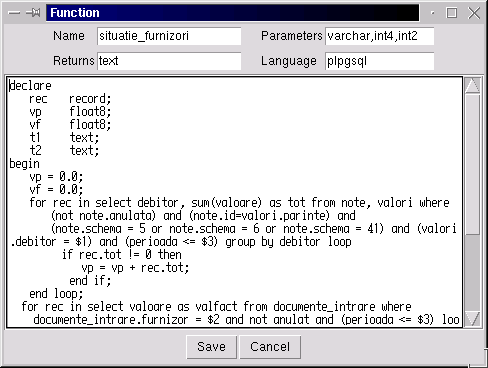The width and height of the screenshot is (488, 368).
Task: Click the 'rec record;' declaration line
Action: (x=70, y=99)
